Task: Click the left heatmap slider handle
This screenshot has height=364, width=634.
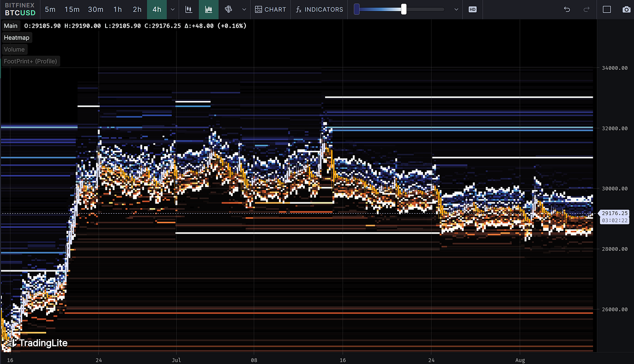Action: click(357, 9)
